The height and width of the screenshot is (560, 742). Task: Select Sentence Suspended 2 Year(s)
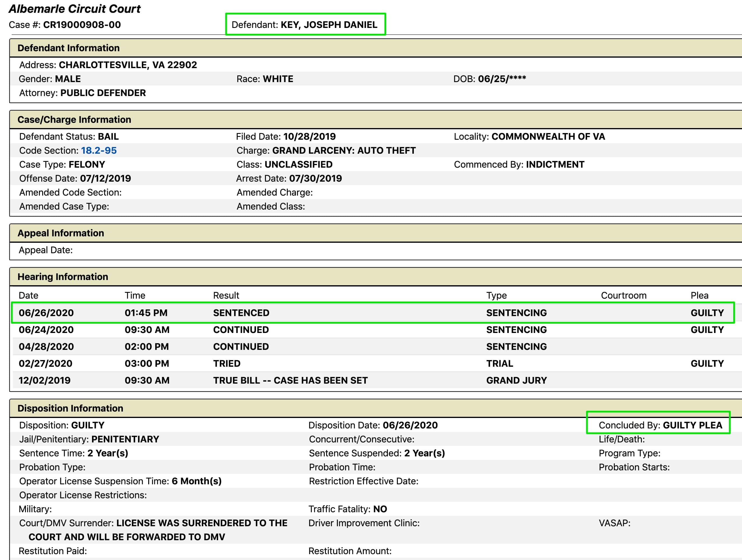pyautogui.click(x=424, y=453)
